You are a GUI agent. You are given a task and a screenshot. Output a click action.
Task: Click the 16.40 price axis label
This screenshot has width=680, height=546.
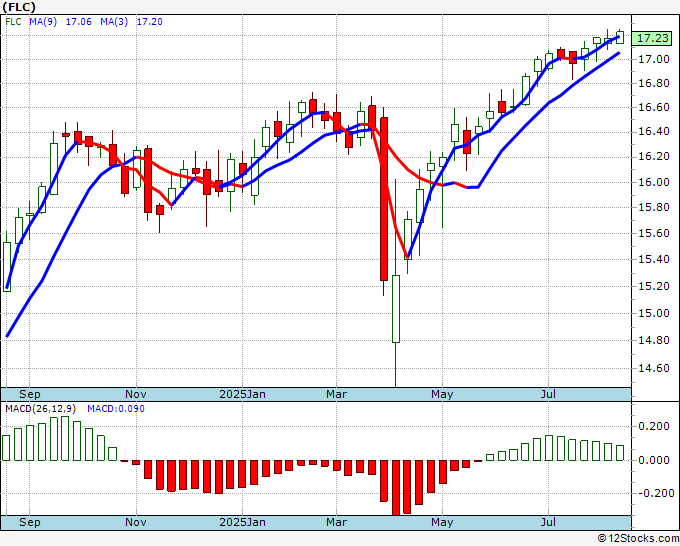[654, 132]
